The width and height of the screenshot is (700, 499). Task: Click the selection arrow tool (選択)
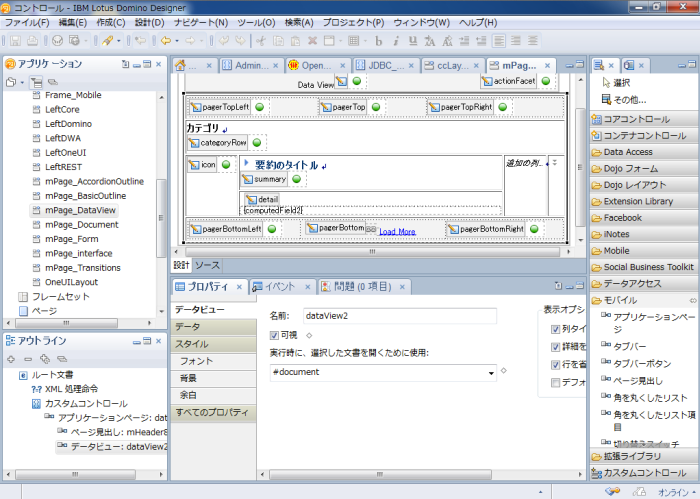617,83
